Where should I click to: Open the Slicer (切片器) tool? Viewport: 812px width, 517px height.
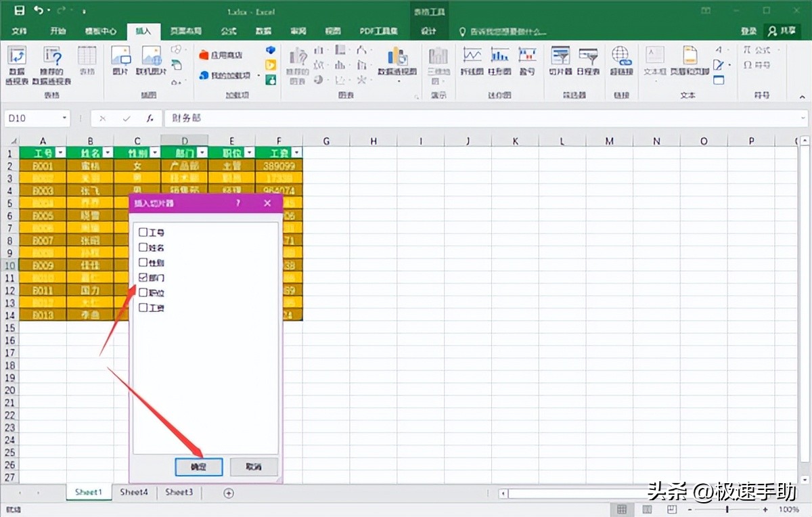(560, 61)
